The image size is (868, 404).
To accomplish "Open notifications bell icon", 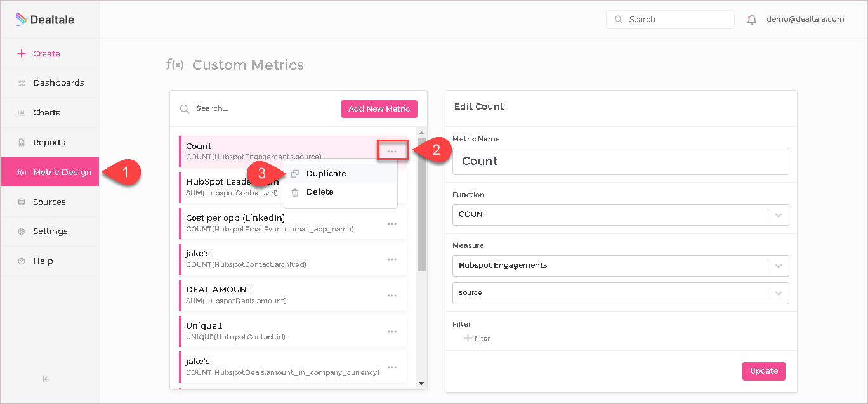I will click(752, 20).
